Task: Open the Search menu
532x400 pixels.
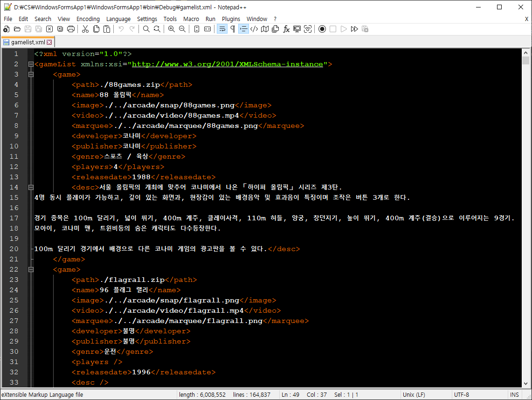Action: click(43, 19)
